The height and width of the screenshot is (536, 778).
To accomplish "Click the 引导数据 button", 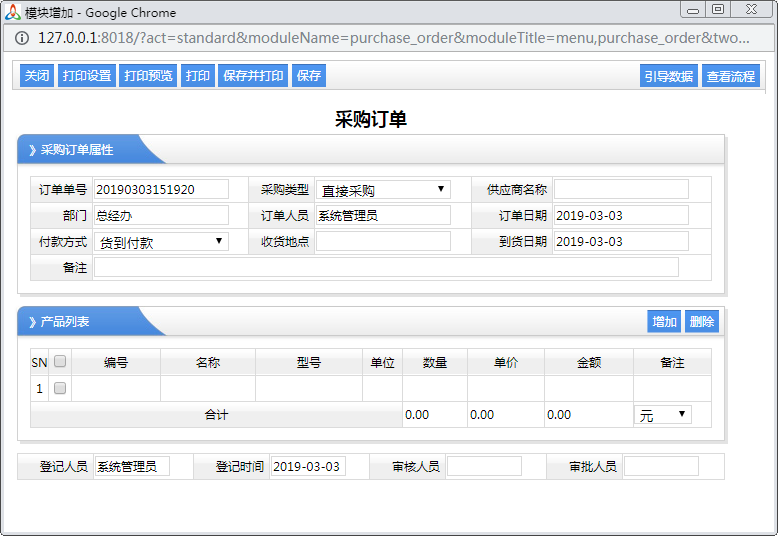I will (x=668, y=76).
